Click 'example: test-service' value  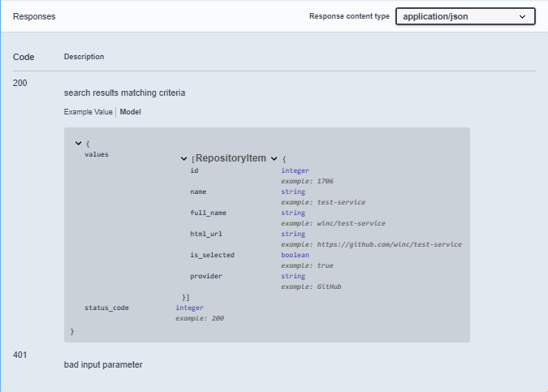pos(323,202)
